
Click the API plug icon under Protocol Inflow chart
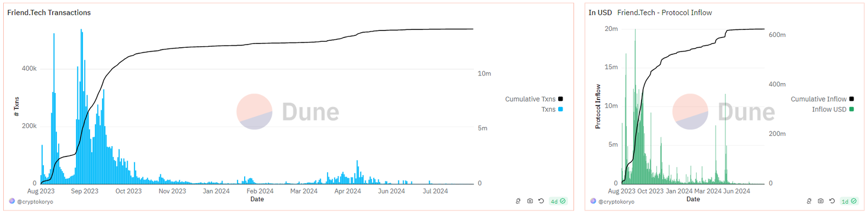809,201
